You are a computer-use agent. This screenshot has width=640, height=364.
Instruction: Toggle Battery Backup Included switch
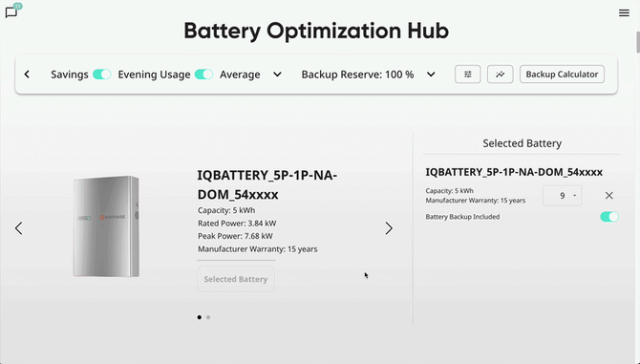609,217
